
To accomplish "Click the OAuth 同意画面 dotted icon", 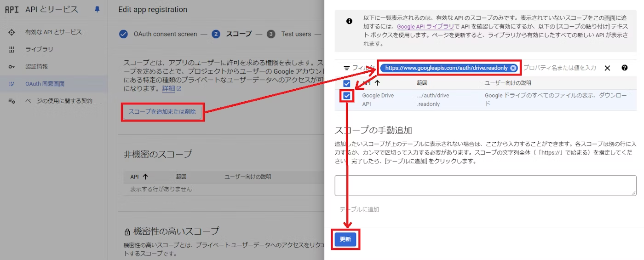I will [12, 84].
